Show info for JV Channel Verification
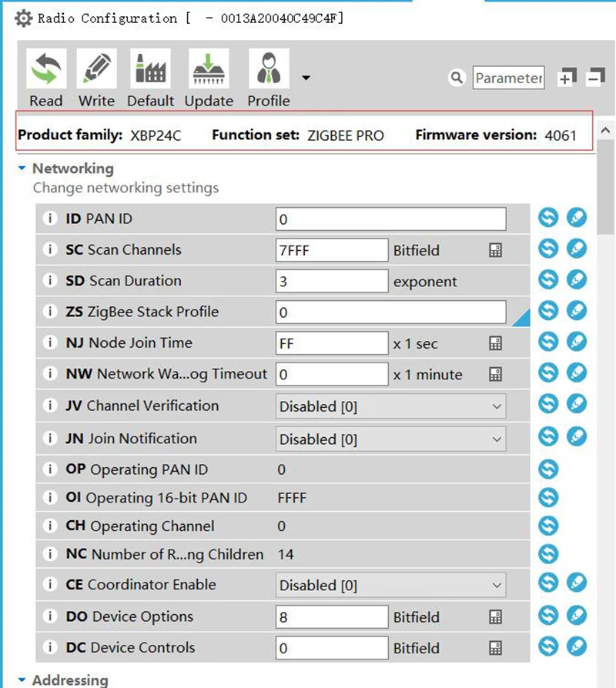 tap(49, 405)
